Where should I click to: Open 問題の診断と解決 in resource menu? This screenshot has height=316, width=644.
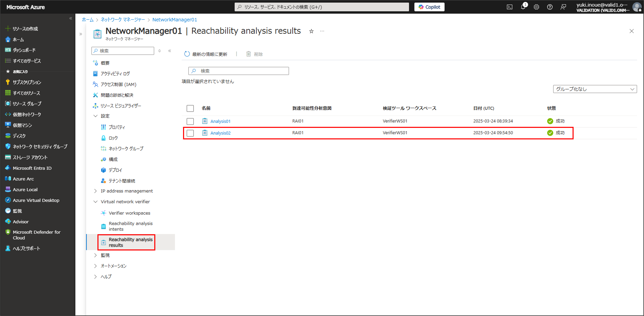click(x=113, y=95)
